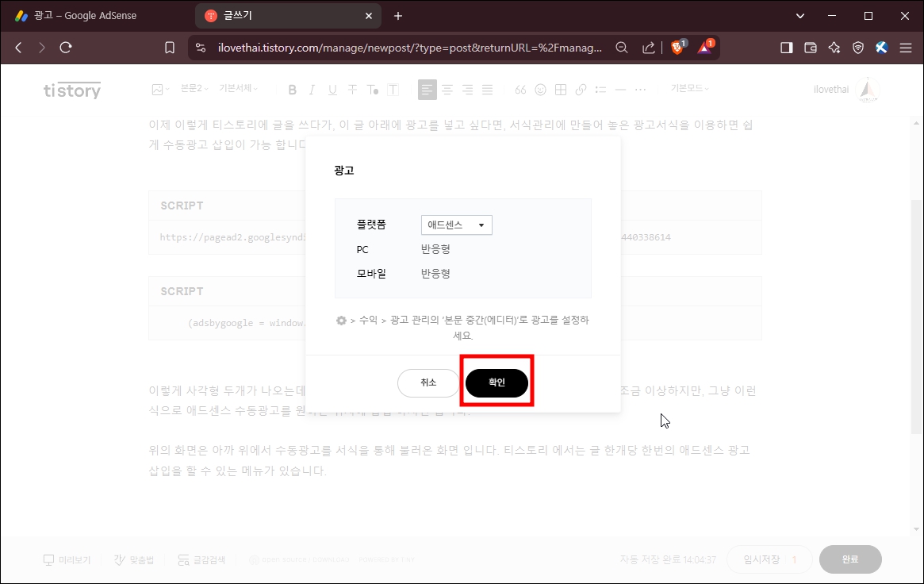Confirm the ad dialog with 확인
The image size is (924, 584).
[497, 382]
